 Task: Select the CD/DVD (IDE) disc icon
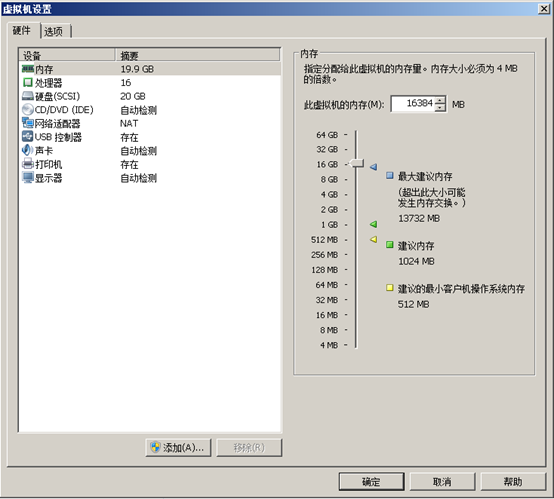point(28,110)
